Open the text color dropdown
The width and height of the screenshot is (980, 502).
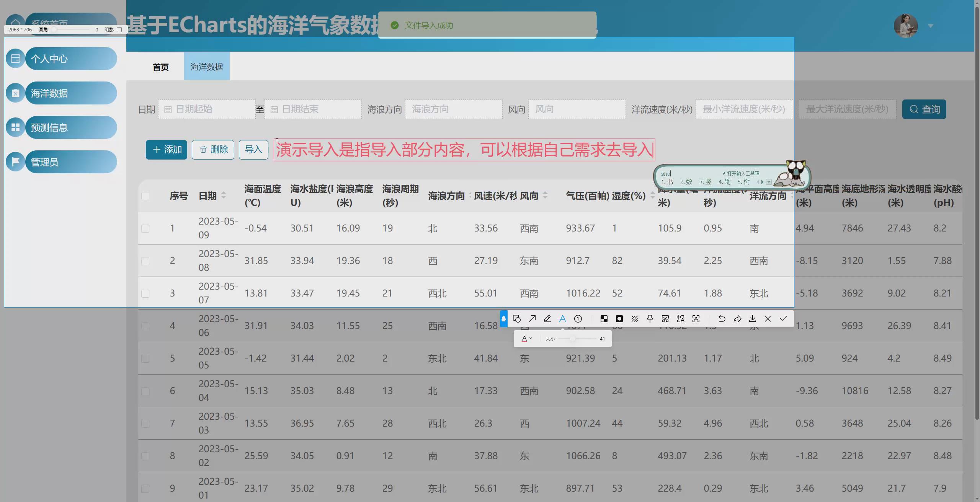pyautogui.click(x=527, y=339)
